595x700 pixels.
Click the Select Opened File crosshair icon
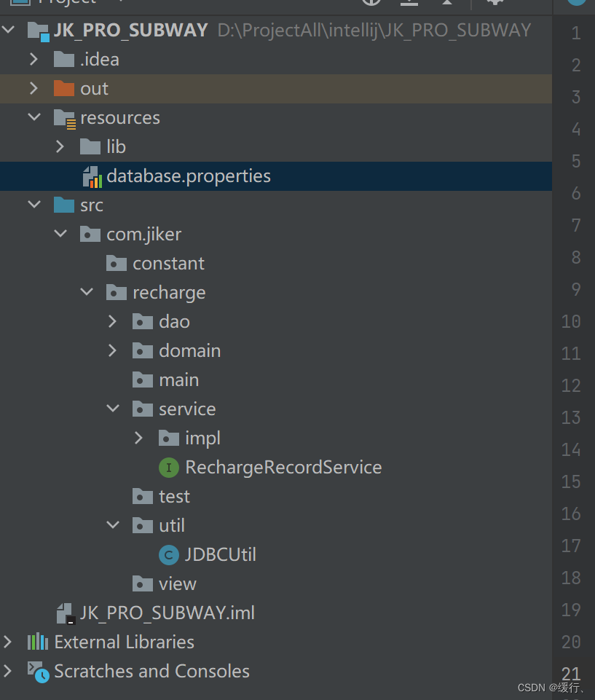tap(371, 2)
